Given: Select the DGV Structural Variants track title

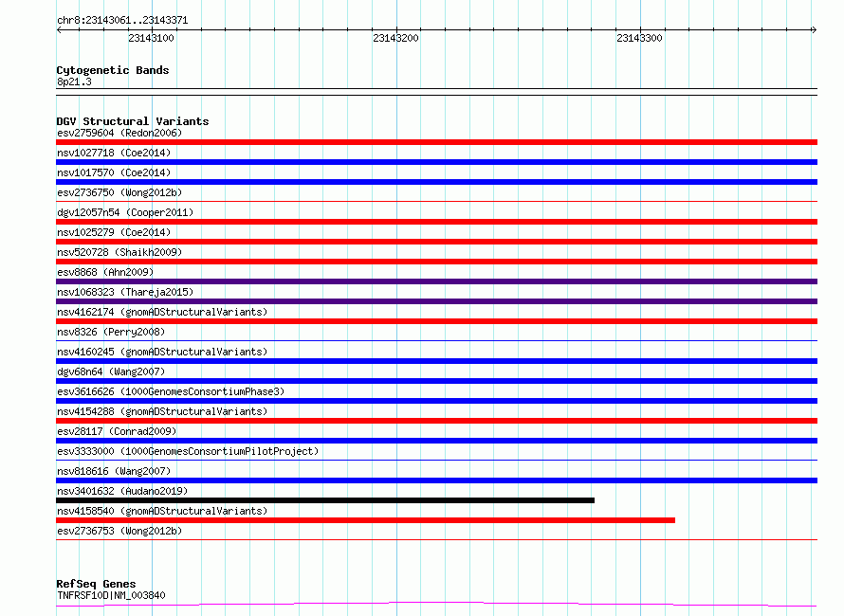Looking at the screenshot, I should pos(133,121).
